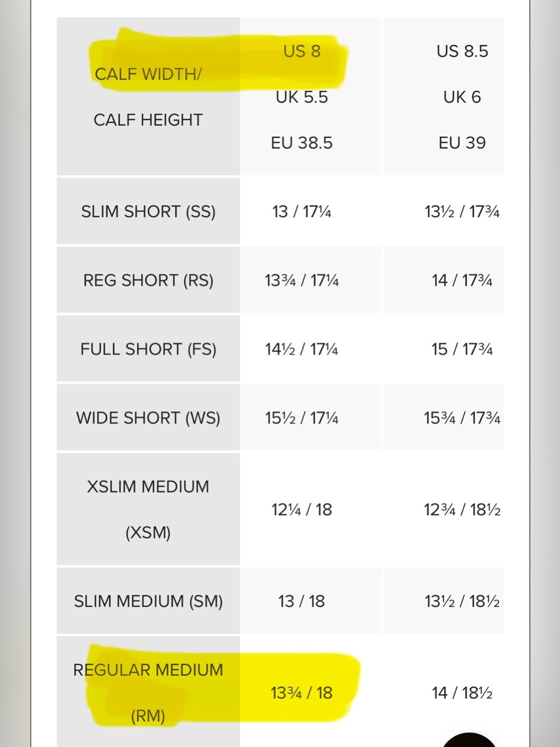This screenshot has width=560, height=747.
Task: Select the XSLIM MEDIUM (XSM) row label
Action: (x=148, y=509)
